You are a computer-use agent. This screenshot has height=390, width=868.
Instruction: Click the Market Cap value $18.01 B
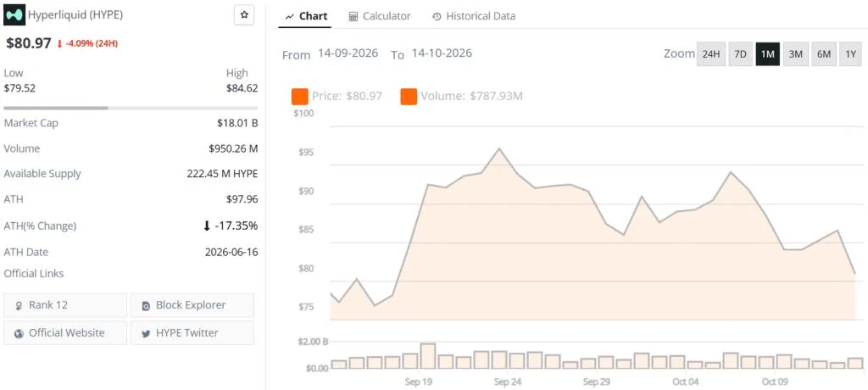(237, 123)
